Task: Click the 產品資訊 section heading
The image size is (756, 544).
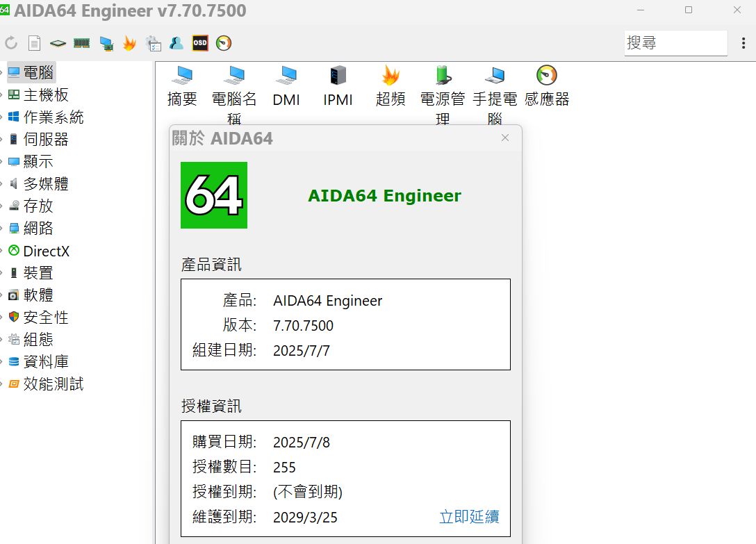Action: (x=211, y=264)
